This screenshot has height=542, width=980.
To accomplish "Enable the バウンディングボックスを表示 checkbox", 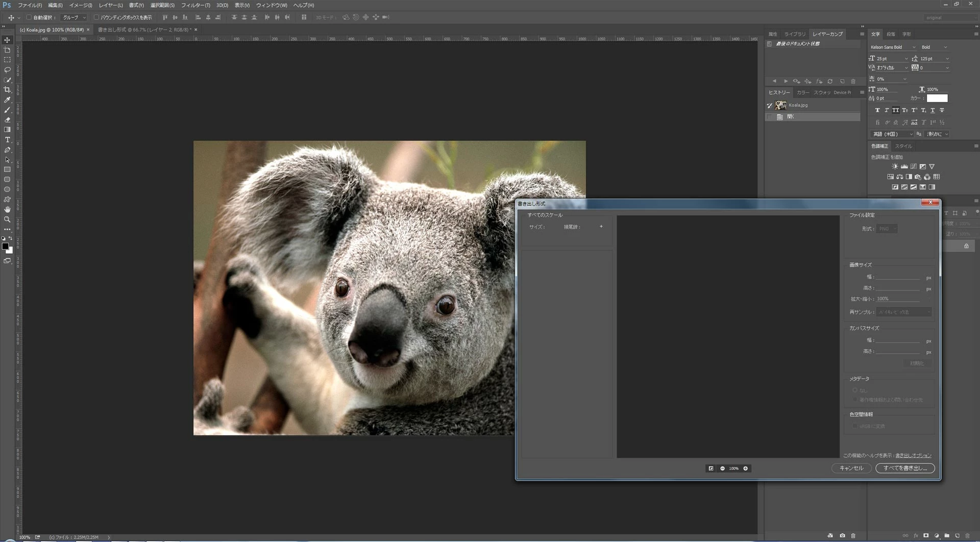I will pyautogui.click(x=96, y=17).
